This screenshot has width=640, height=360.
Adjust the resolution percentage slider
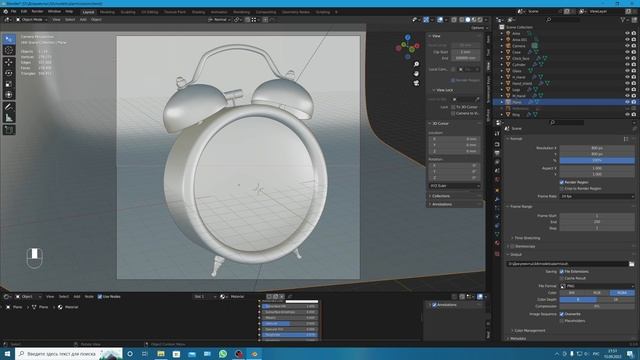point(597,160)
